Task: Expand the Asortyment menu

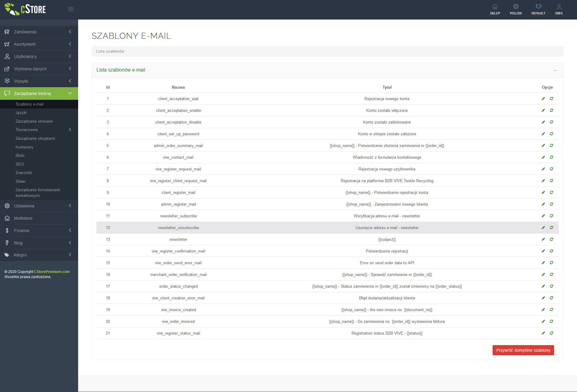Action: (39, 44)
